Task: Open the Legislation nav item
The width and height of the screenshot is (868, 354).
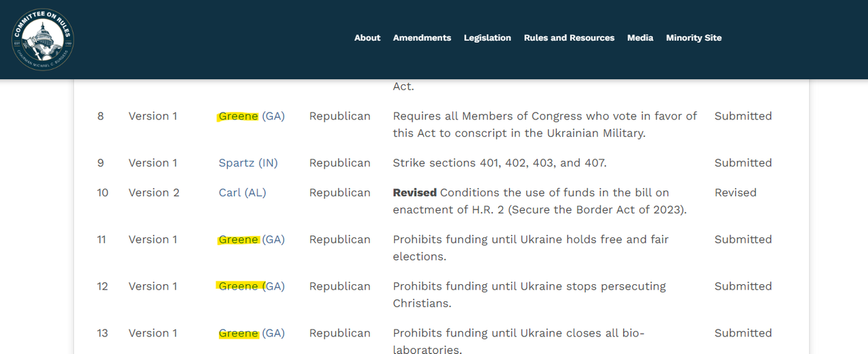Action: 487,38
